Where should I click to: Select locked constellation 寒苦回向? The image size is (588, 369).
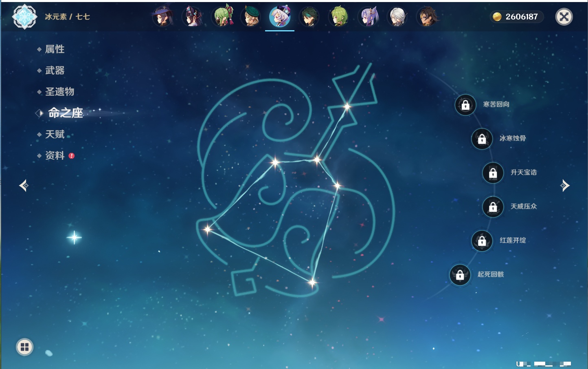click(x=465, y=105)
